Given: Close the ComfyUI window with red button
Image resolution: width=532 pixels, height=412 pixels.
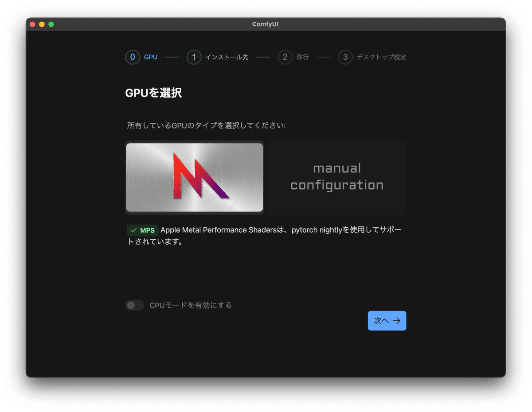Looking at the screenshot, I should tap(32, 24).
